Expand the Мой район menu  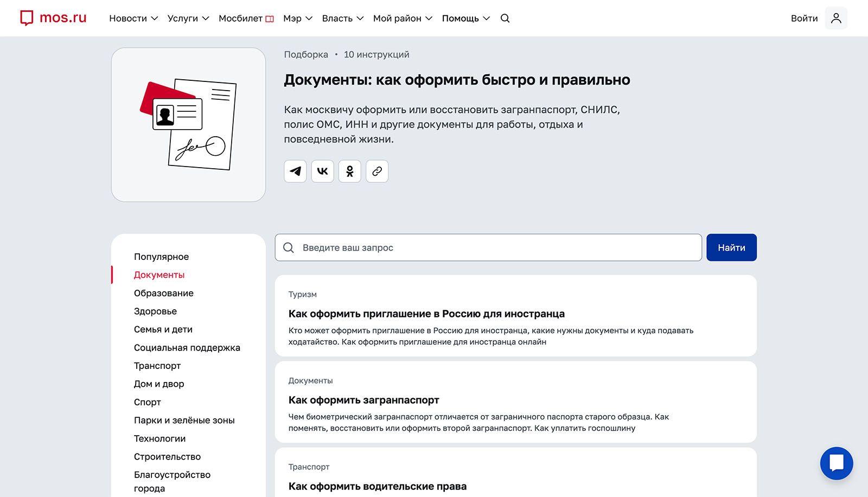[x=403, y=18]
